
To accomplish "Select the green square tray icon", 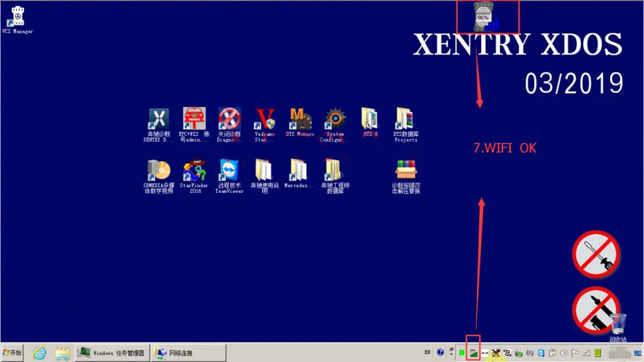I will pos(462,353).
